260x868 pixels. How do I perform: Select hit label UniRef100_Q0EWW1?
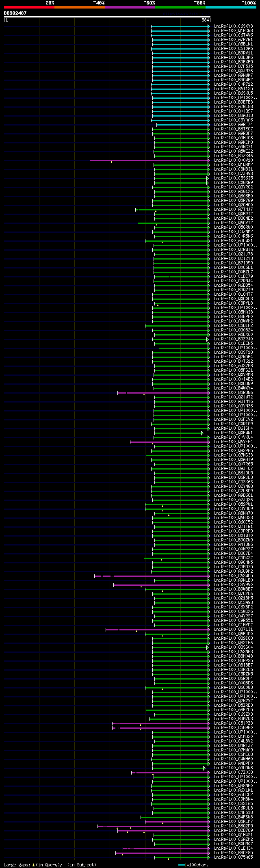pos(233,433)
